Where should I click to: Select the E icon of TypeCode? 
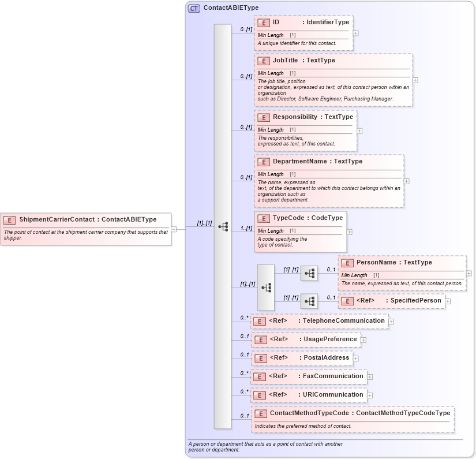tap(264, 218)
